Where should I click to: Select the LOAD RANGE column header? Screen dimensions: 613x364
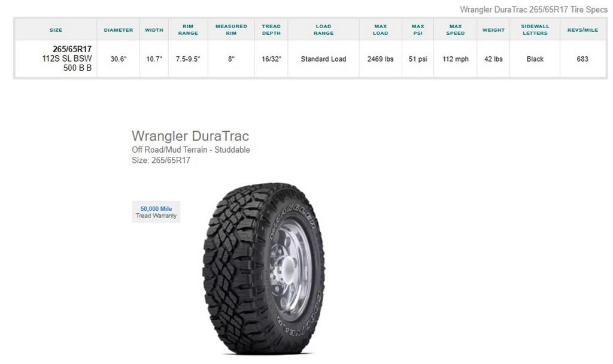pyautogui.click(x=324, y=30)
